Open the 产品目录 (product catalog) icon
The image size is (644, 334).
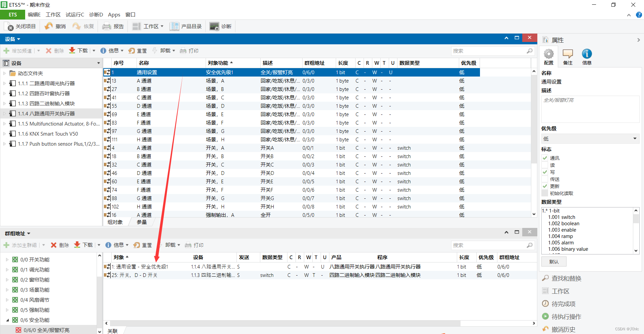(174, 27)
